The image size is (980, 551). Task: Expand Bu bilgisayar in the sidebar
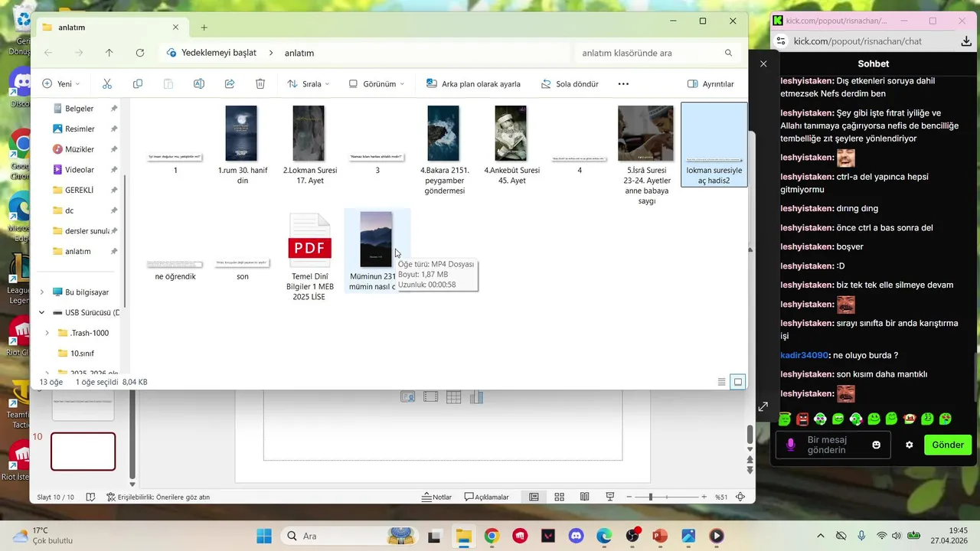tap(42, 292)
